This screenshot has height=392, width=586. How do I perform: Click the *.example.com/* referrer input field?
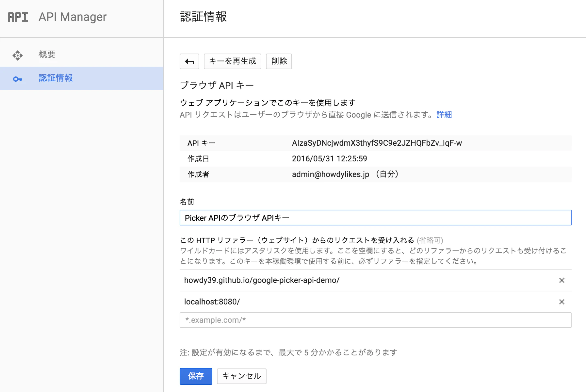pyautogui.click(x=376, y=320)
